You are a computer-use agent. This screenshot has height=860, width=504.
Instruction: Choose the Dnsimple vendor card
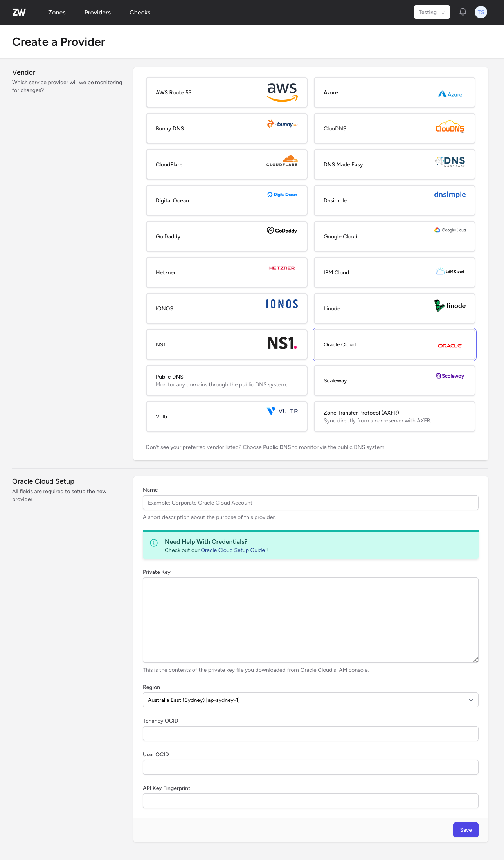click(x=394, y=200)
